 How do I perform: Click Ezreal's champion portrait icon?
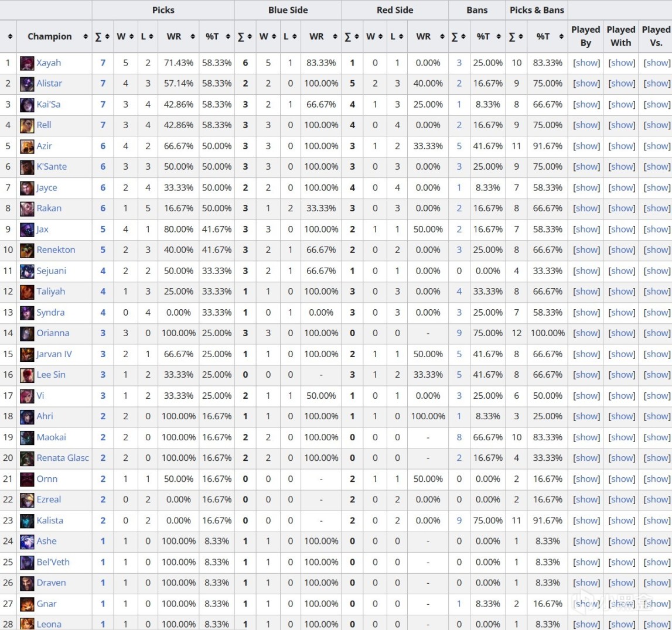click(x=27, y=500)
